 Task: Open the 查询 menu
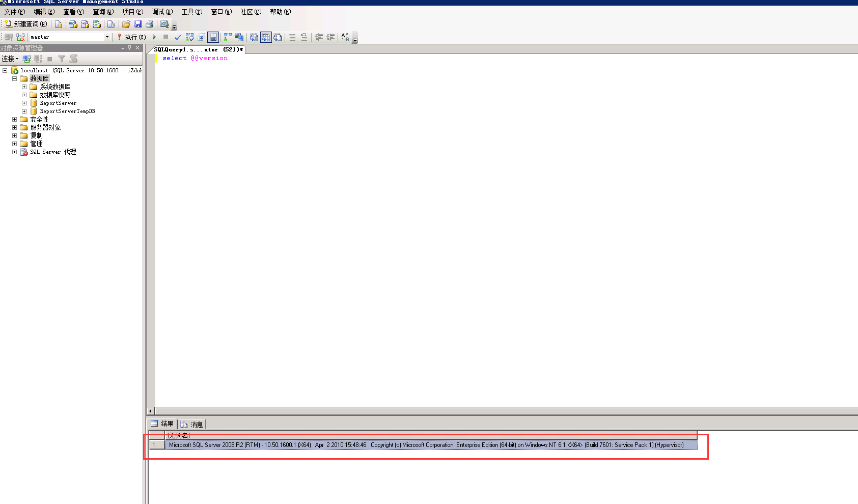(x=103, y=12)
